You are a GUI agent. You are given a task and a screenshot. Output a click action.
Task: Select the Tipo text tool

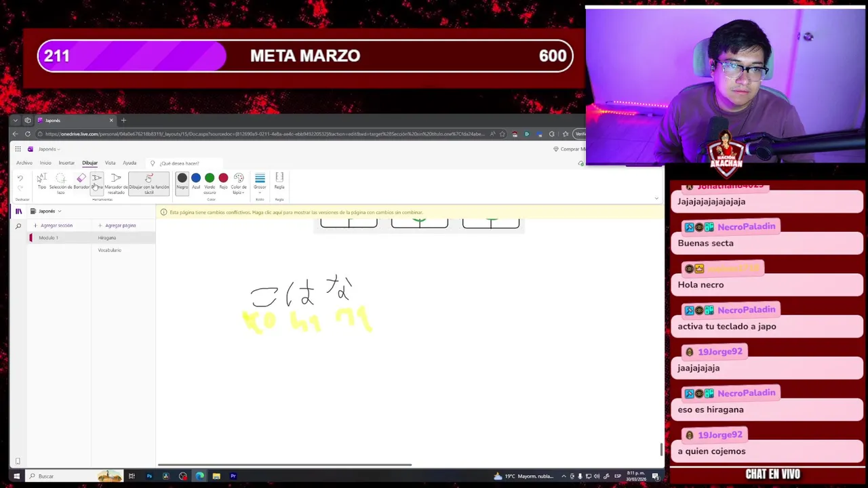[42, 182]
